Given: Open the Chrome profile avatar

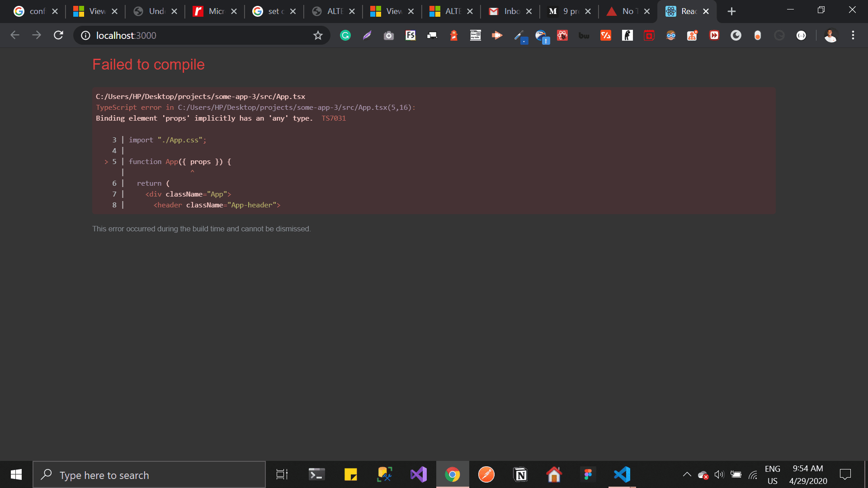Looking at the screenshot, I should click(830, 35).
